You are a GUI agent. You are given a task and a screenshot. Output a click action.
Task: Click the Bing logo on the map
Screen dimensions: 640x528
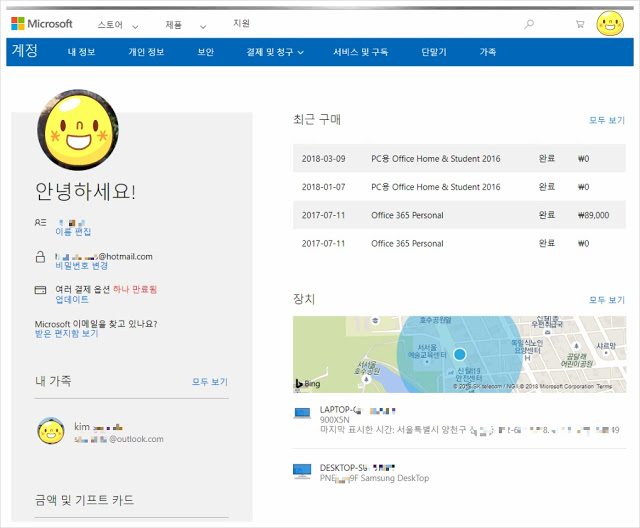[308, 384]
